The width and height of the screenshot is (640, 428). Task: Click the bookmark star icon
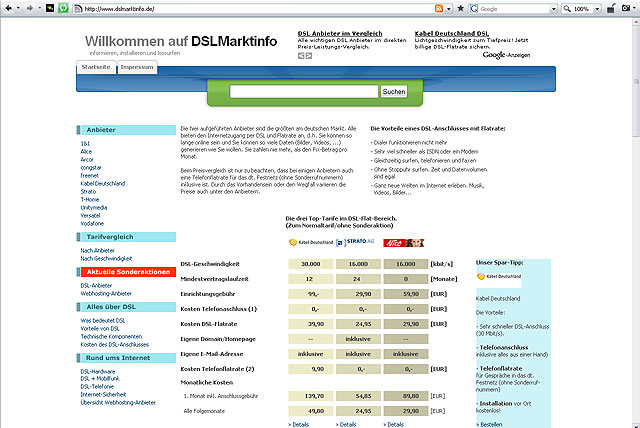(x=461, y=8)
